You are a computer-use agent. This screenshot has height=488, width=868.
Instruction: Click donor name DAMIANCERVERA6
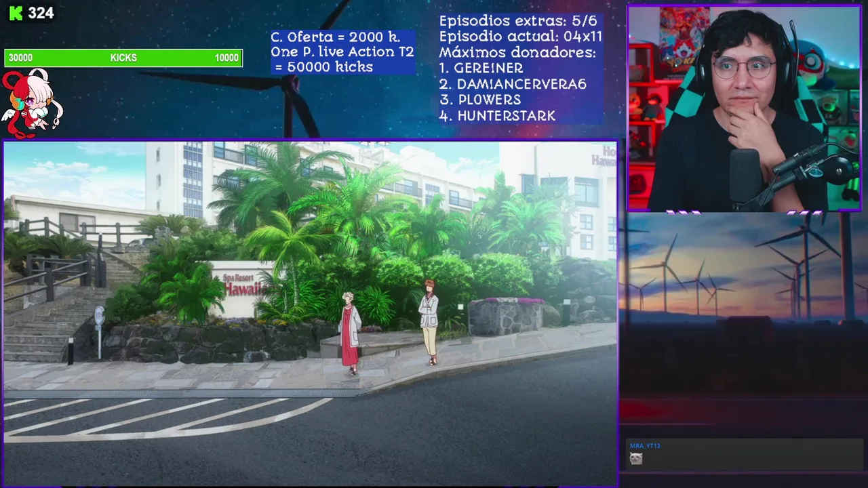[x=521, y=84]
